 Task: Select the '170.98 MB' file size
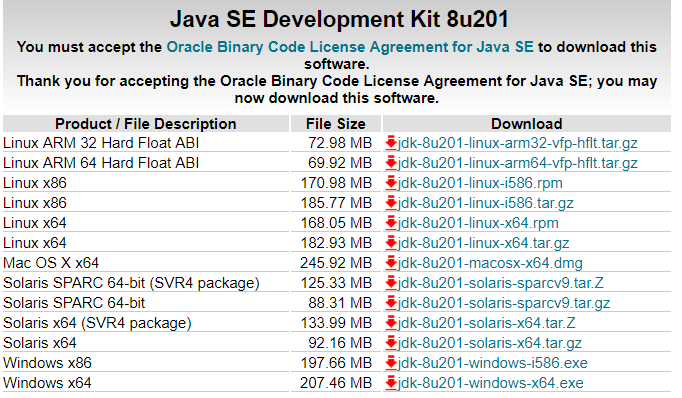coord(336,183)
